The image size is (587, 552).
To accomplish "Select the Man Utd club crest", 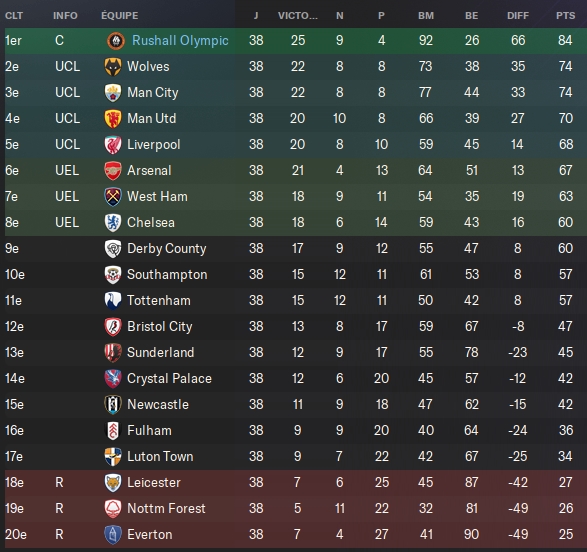I will point(113,119).
